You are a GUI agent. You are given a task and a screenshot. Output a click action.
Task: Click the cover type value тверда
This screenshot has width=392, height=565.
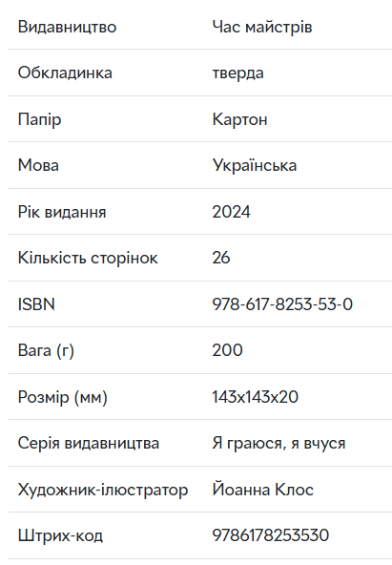[237, 73]
